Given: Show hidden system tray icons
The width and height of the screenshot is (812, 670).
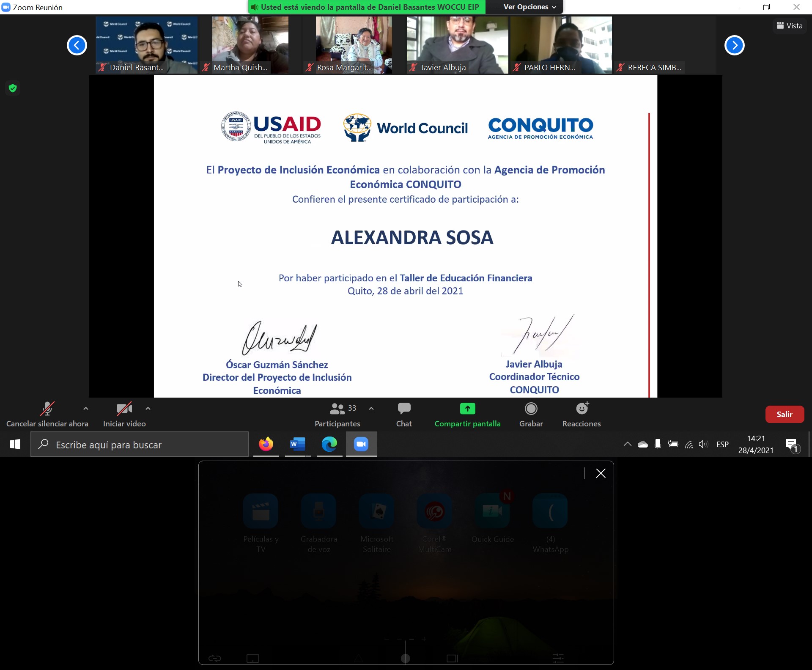Looking at the screenshot, I should (628, 444).
